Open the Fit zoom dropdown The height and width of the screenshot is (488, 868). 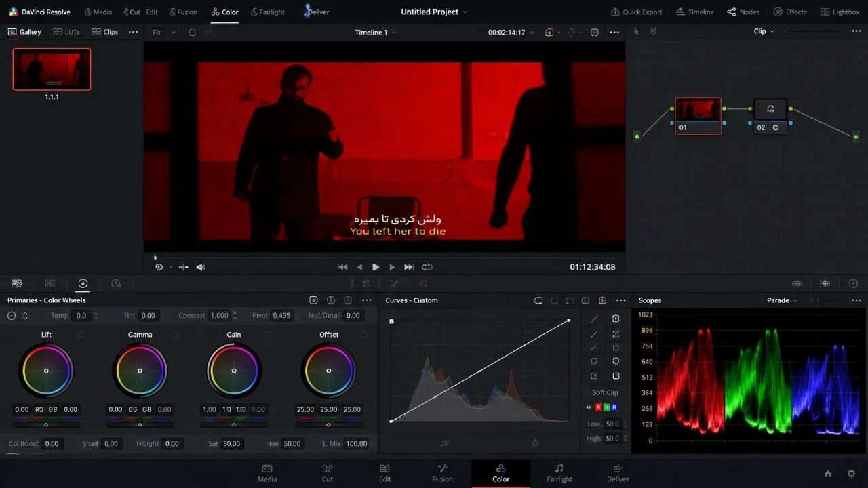tap(163, 32)
